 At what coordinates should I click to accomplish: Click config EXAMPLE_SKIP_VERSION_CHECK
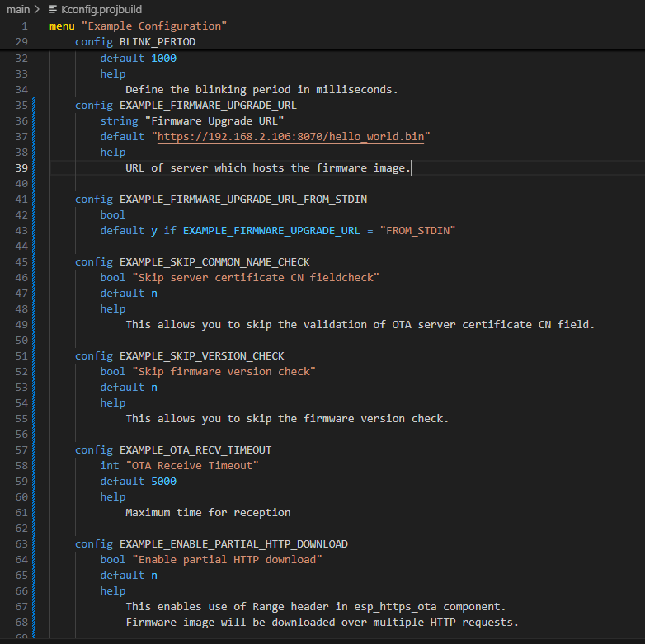pos(179,355)
